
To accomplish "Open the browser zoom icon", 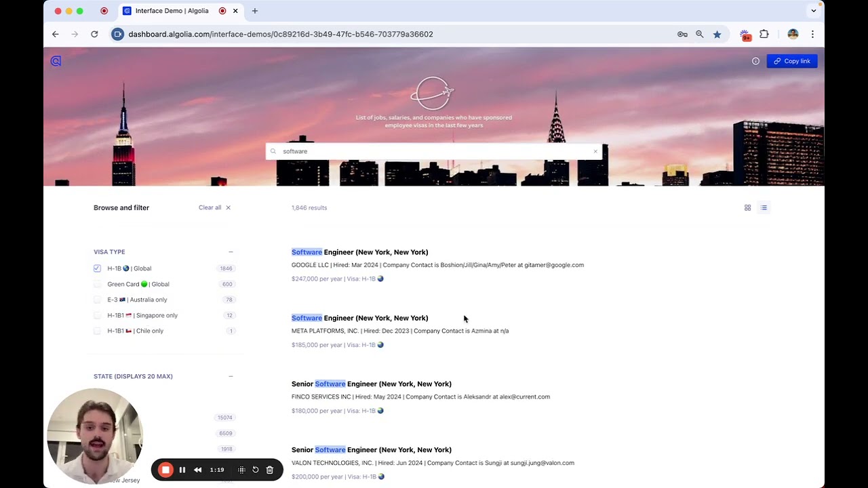I will 700,34.
